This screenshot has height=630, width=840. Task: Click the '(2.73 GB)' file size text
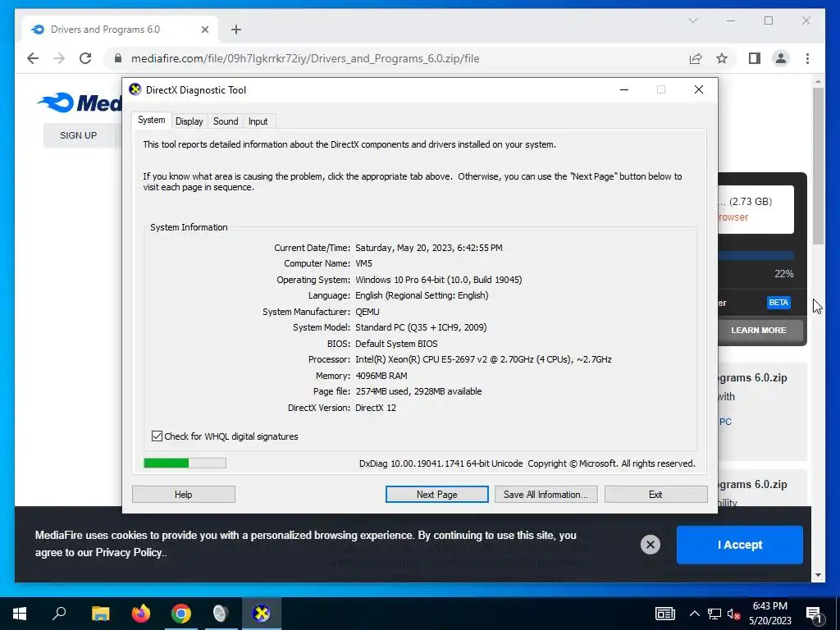751,202
